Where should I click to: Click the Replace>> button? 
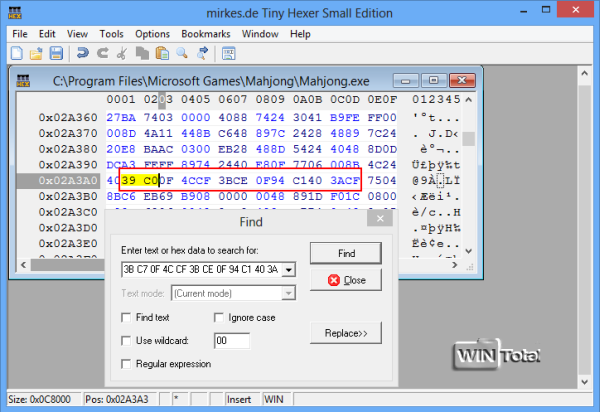point(346,333)
